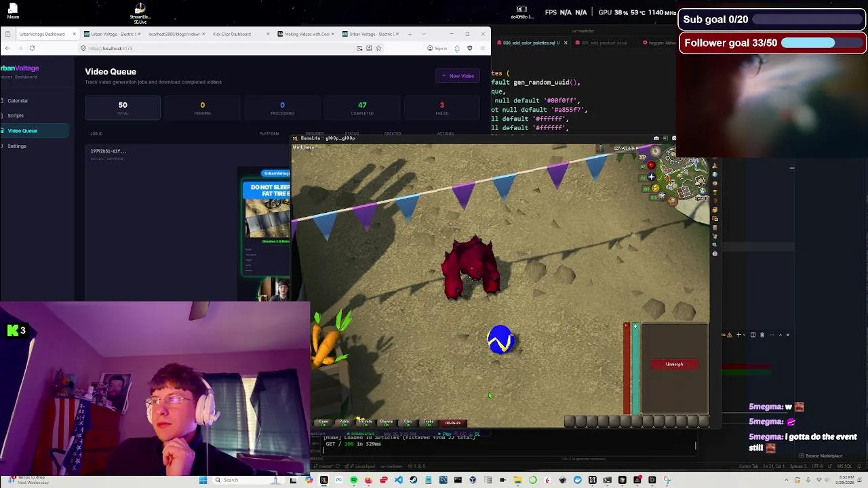This screenshot has height=488, width=868.
Task: Click the New Video button
Action: tap(458, 76)
